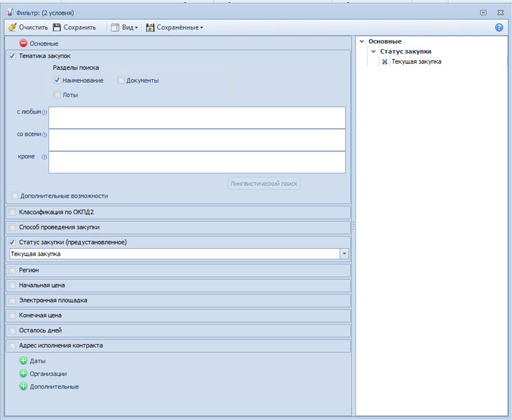
Task: Click the help hint icon next to кроме
Action: pyautogui.click(x=44, y=156)
